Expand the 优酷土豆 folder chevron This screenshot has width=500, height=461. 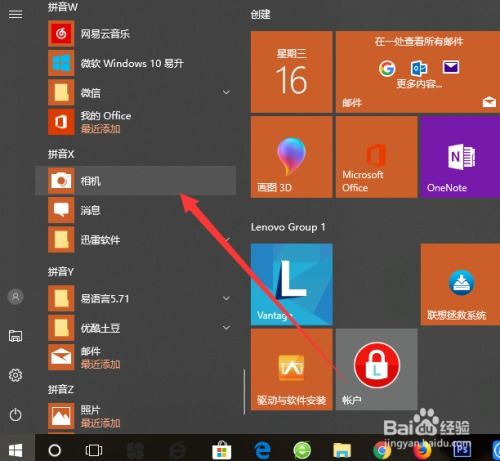point(226,328)
